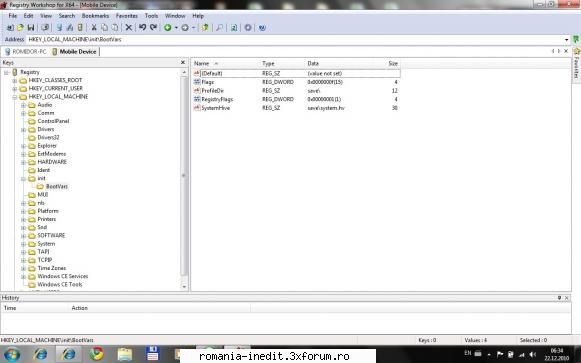This screenshot has height=363, width=581.
Task: Expand the Audio key
Action: point(23,105)
